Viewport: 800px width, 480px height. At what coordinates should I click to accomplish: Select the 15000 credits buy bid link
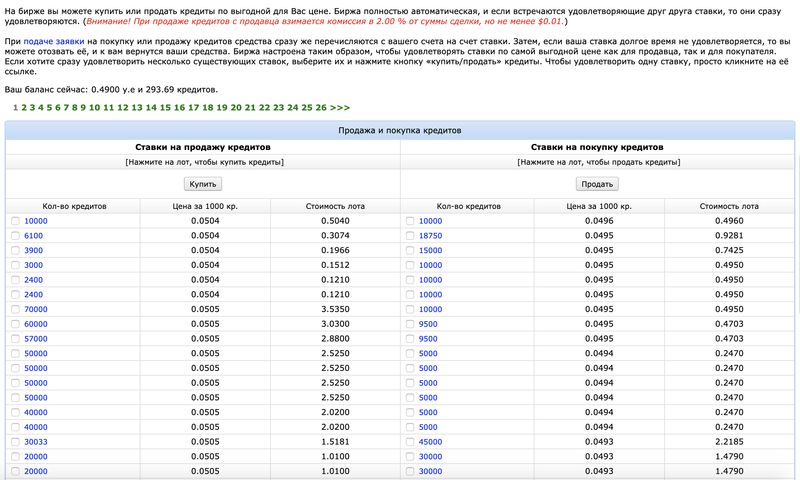click(x=430, y=250)
